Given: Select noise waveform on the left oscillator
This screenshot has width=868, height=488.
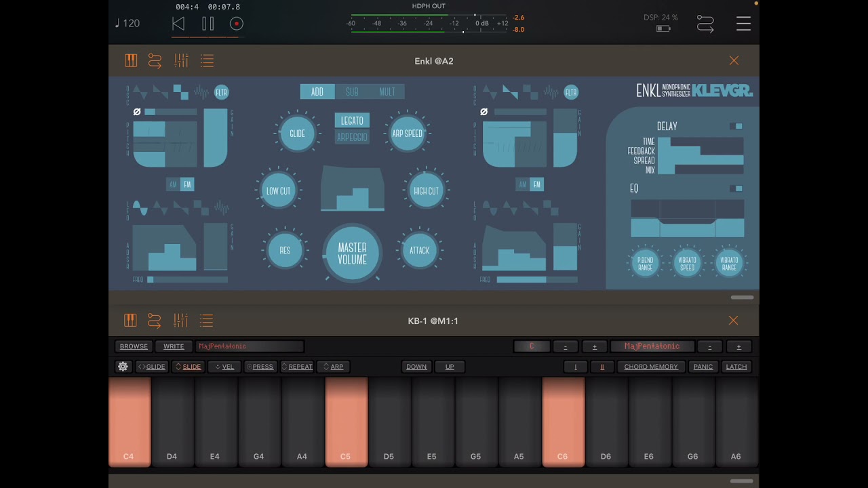Looking at the screenshot, I should (201, 91).
